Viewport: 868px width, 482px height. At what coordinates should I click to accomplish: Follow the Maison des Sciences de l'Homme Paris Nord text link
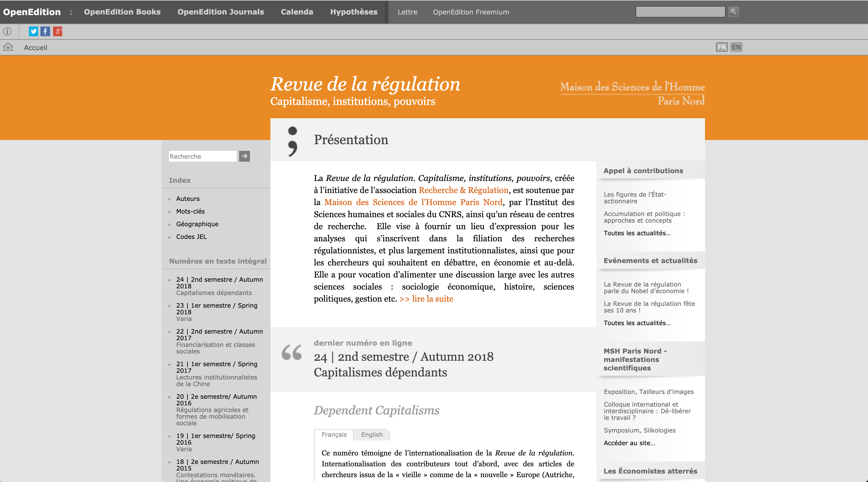click(x=413, y=202)
